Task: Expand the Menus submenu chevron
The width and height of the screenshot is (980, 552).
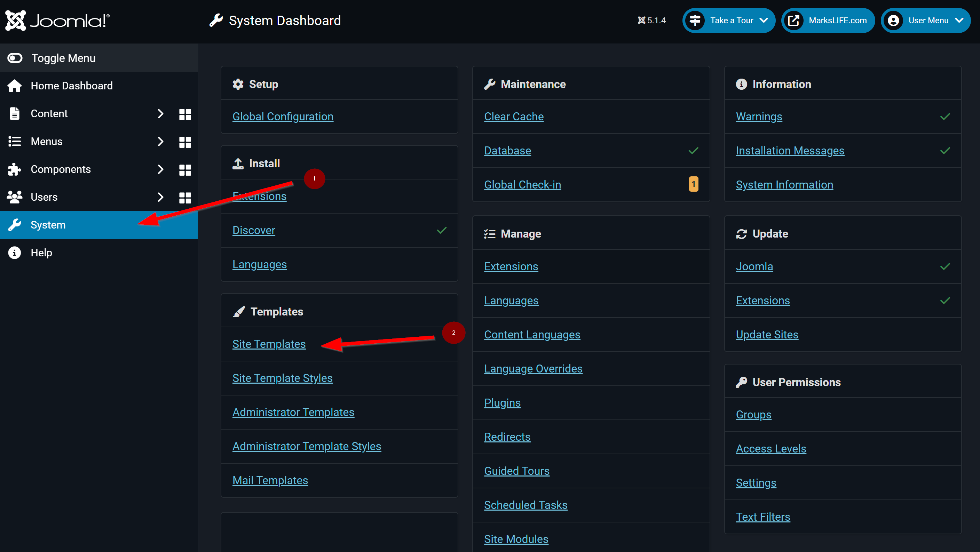Action: [x=160, y=142]
